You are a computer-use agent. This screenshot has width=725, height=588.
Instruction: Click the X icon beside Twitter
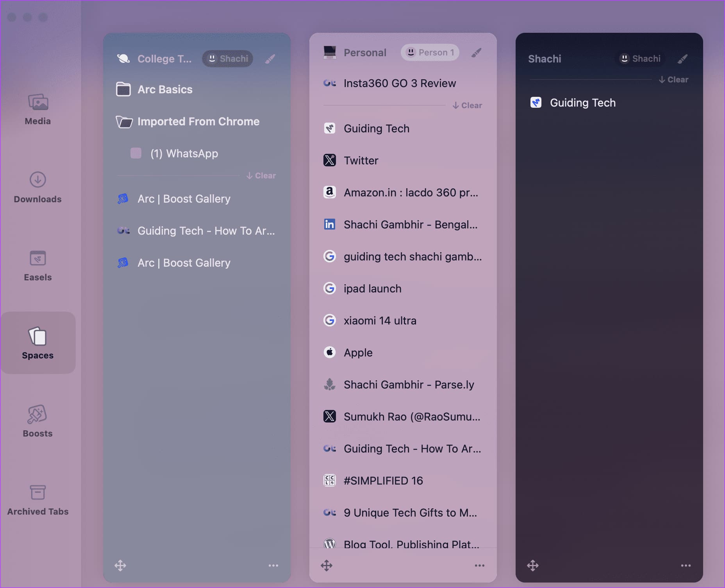[x=330, y=160]
